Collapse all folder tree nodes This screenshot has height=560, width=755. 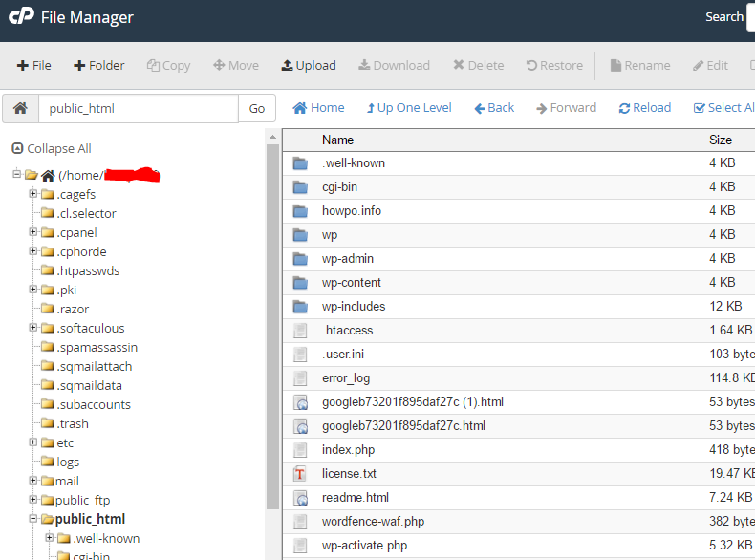point(52,148)
